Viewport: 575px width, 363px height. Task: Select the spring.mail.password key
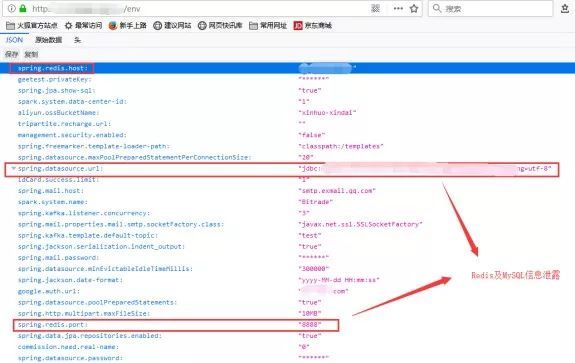coord(58,258)
